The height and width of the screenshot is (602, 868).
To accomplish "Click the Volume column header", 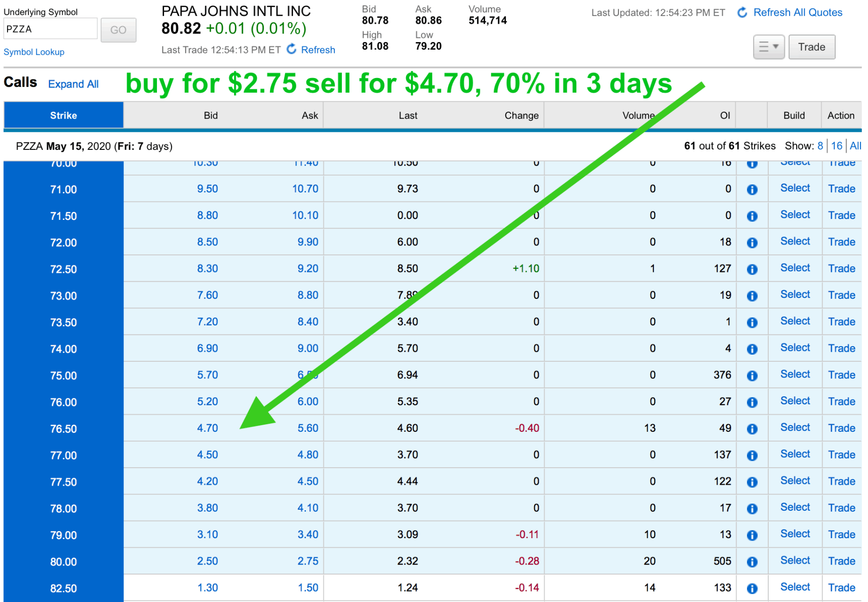I will click(638, 115).
